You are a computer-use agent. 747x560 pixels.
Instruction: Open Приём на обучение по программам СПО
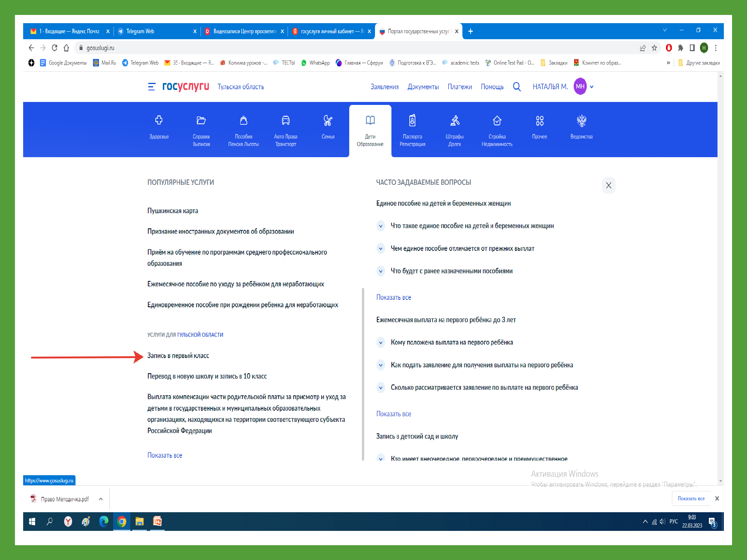click(x=237, y=258)
